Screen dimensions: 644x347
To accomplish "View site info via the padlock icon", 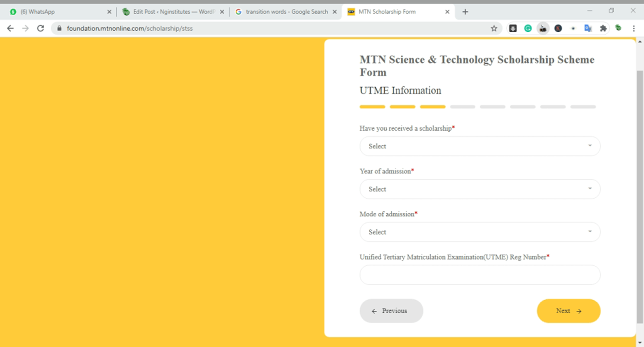I will click(x=59, y=28).
